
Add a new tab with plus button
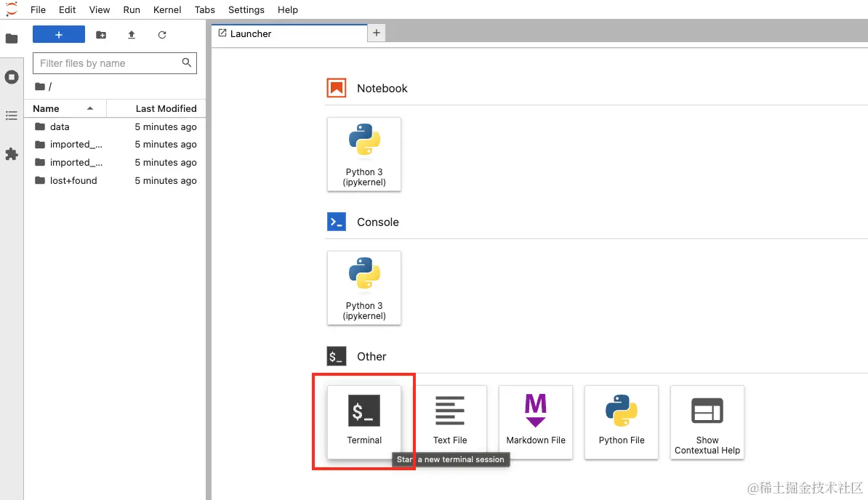pyautogui.click(x=377, y=33)
